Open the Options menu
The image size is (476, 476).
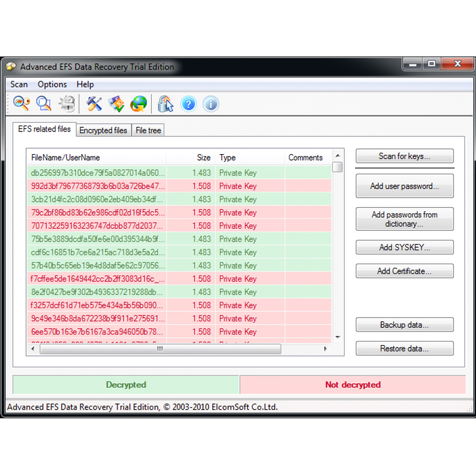[x=52, y=84]
